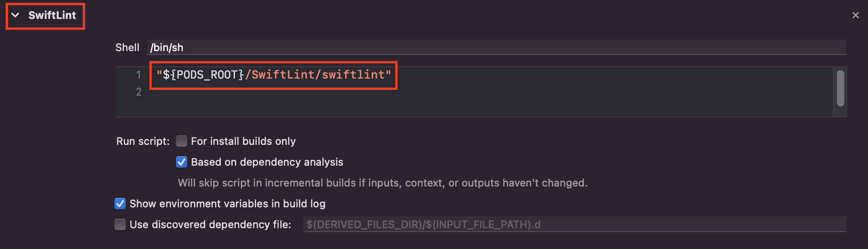Click the script editor vertical scrollbar thumb
This screenshot has width=868, height=249.
tap(840, 88)
